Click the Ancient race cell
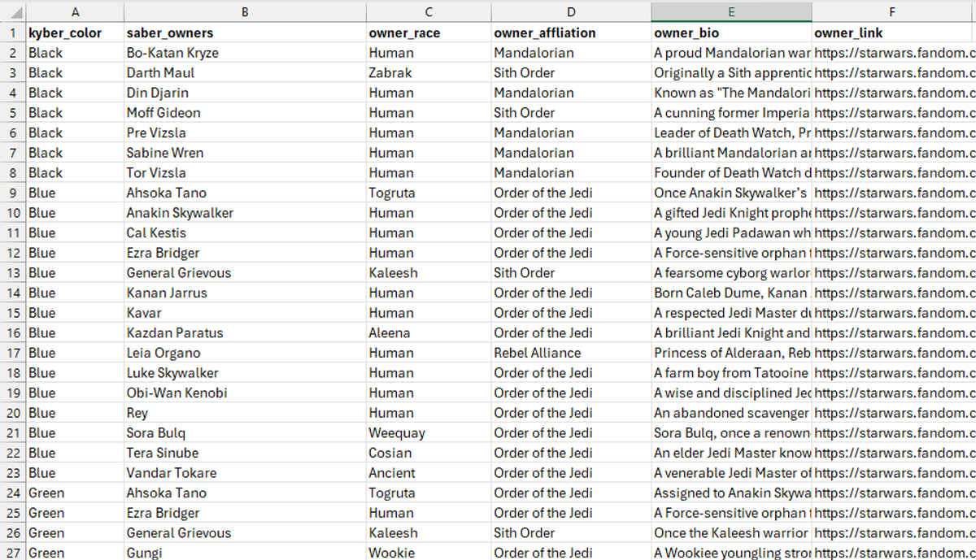976x560 pixels. click(x=429, y=473)
